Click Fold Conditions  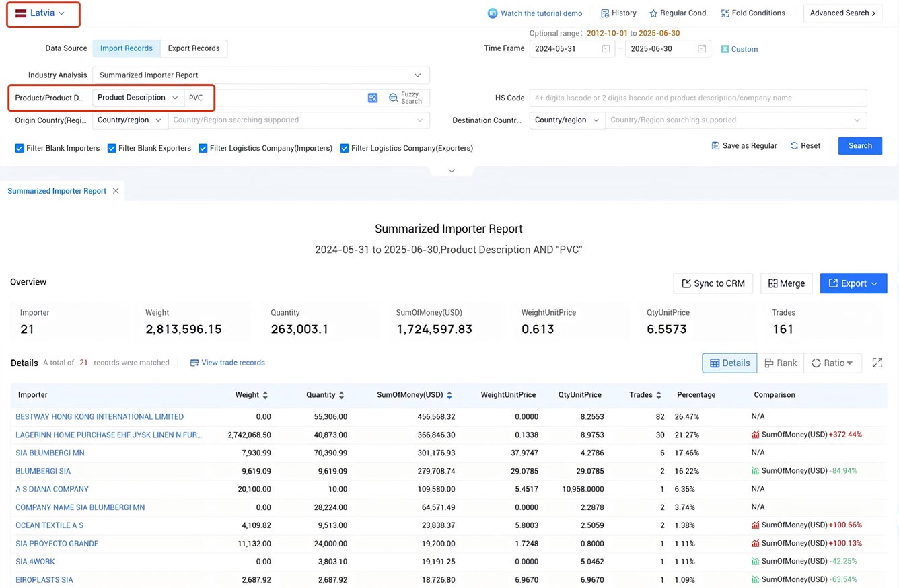click(753, 13)
